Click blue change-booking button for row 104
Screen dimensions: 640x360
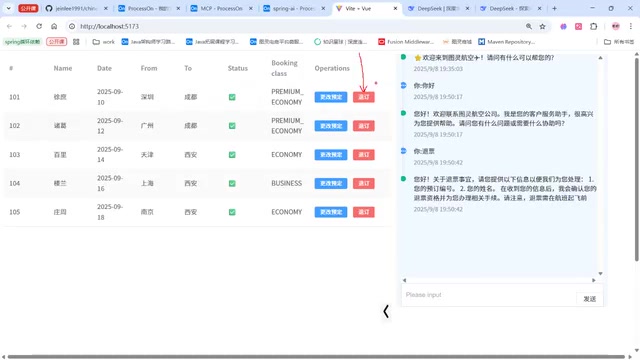(x=331, y=183)
